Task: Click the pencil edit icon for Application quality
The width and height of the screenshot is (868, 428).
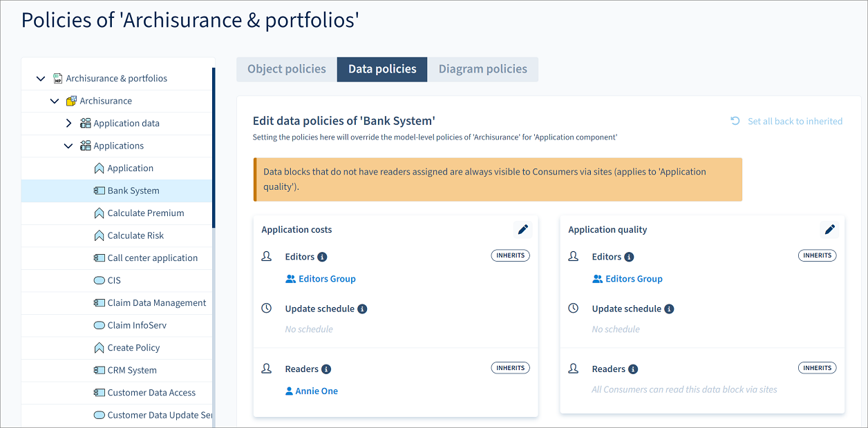Action: (829, 230)
